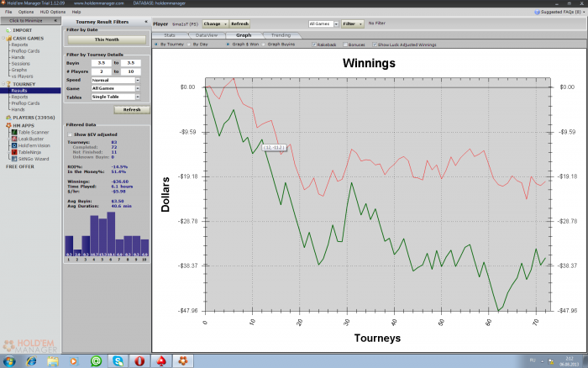Launch the TableNinja app icon
This screenshot has width=588, height=368.
pos(14,152)
